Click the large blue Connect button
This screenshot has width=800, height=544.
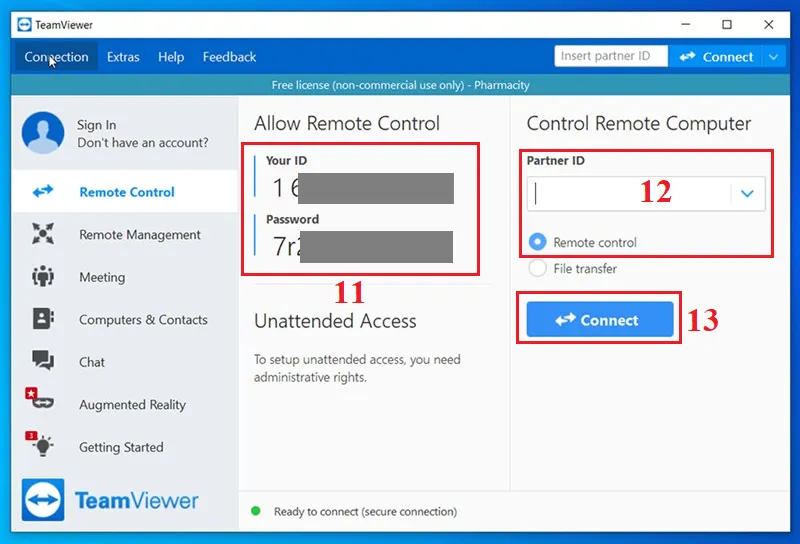tap(600, 319)
